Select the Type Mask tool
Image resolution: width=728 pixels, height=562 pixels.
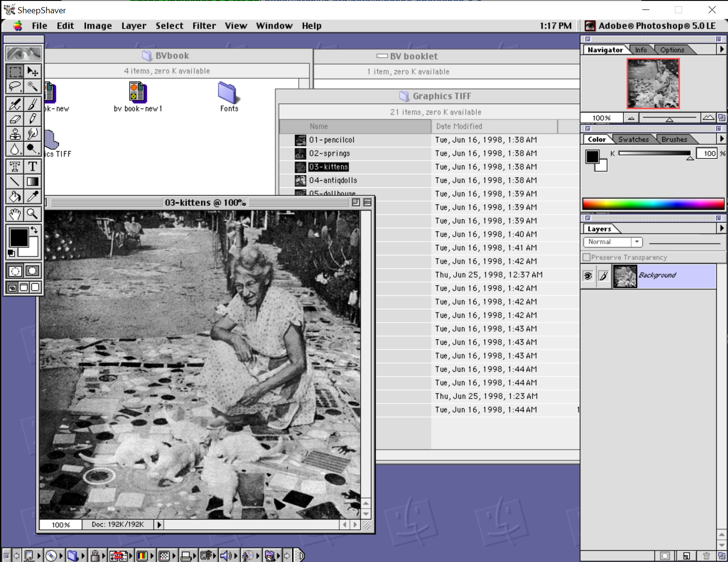tap(15, 167)
